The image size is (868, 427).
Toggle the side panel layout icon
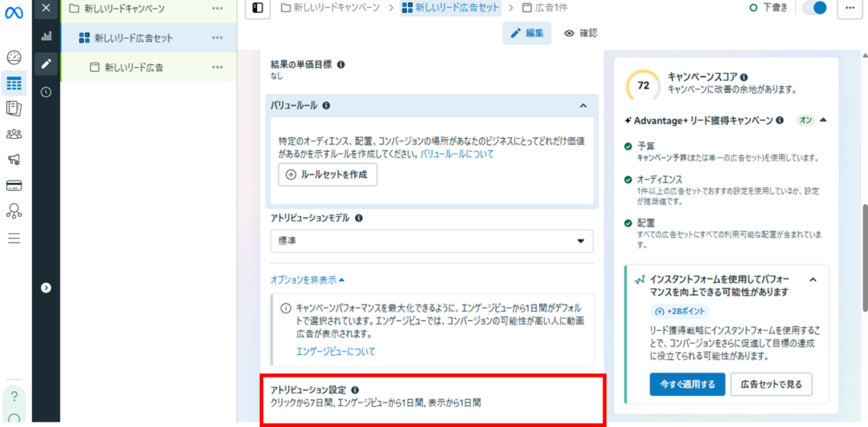pyautogui.click(x=257, y=8)
